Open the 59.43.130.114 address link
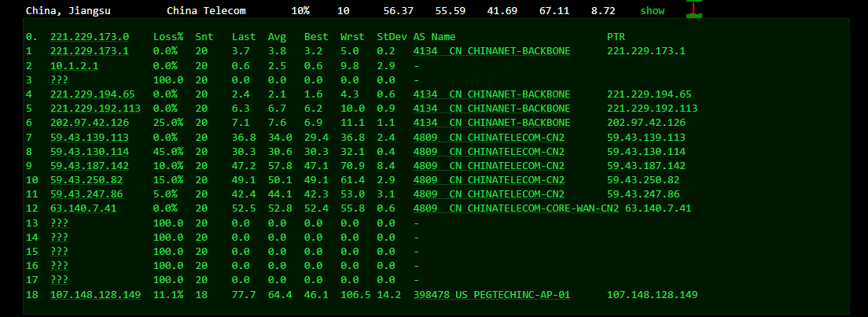The height and width of the screenshot is (317, 868). (x=90, y=151)
